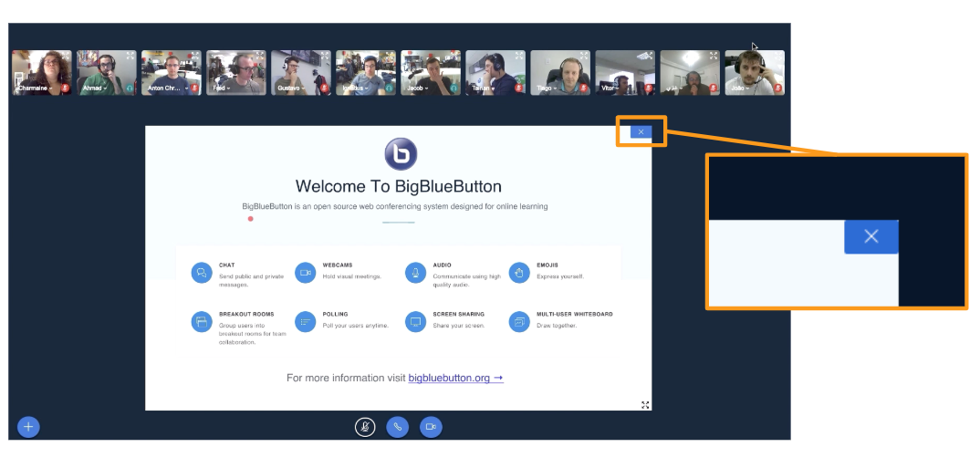Click Tiago's red muted microphone icon

tap(583, 88)
